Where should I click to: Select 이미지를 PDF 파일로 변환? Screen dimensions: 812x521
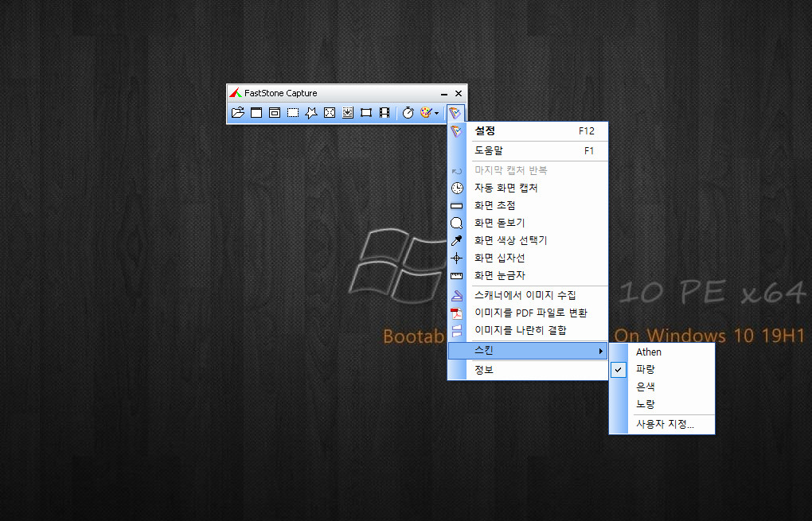pos(529,313)
